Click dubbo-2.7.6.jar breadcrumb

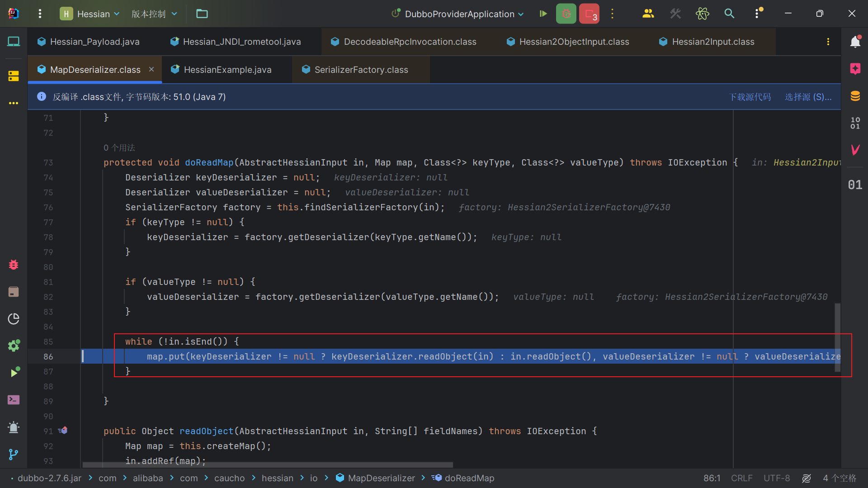tap(50, 478)
